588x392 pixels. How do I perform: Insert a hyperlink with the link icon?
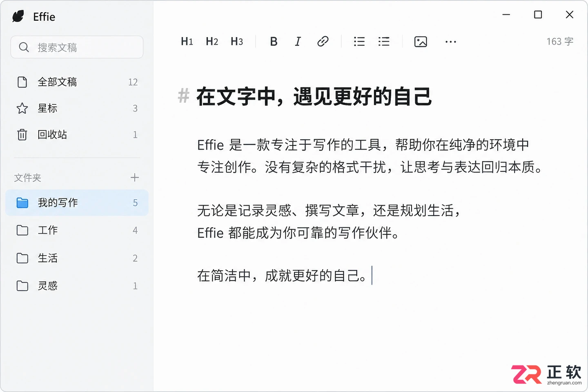[323, 41]
